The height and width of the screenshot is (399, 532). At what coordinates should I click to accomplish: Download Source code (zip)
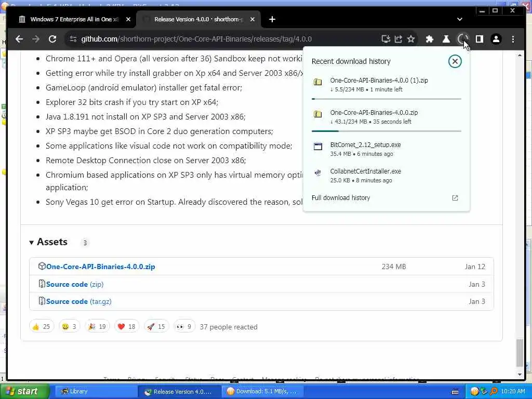(75, 284)
